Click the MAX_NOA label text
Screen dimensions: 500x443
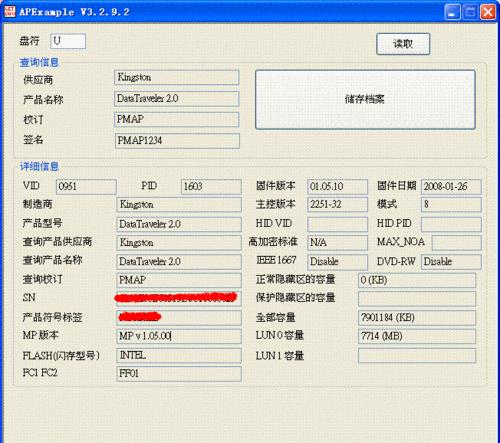point(401,242)
